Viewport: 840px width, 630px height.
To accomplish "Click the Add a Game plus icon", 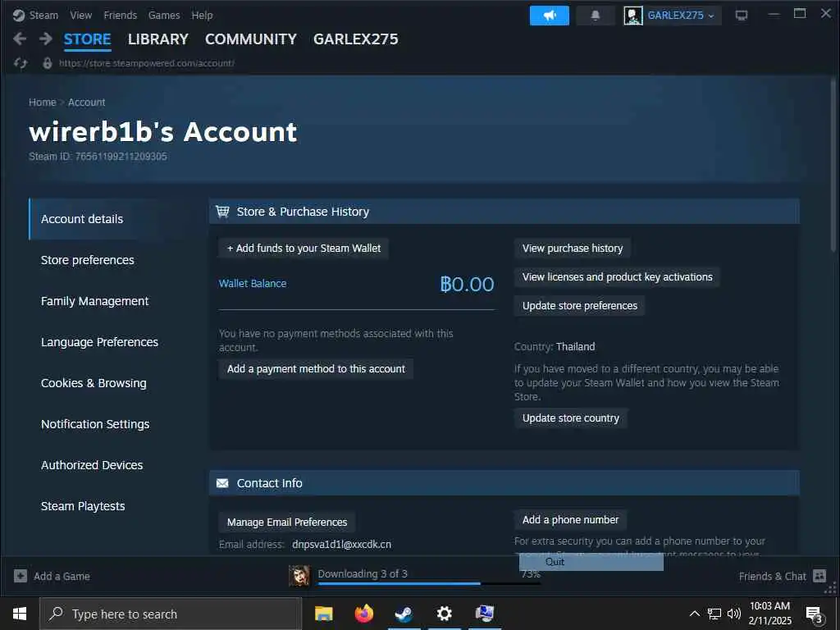I will coord(21,577).
